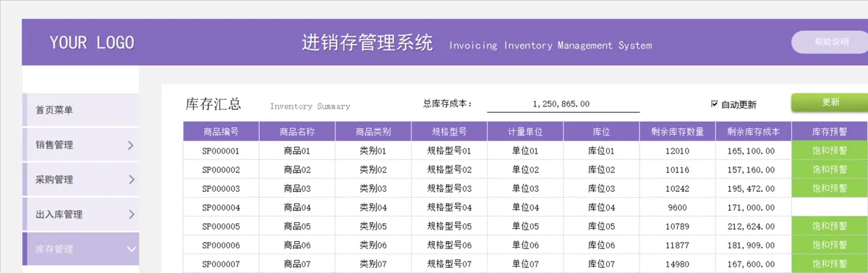The height and width of the screenshot is (273, 868).
Task: Click the 剩余库存成本 column header
Action: click(x=754, y=132)
